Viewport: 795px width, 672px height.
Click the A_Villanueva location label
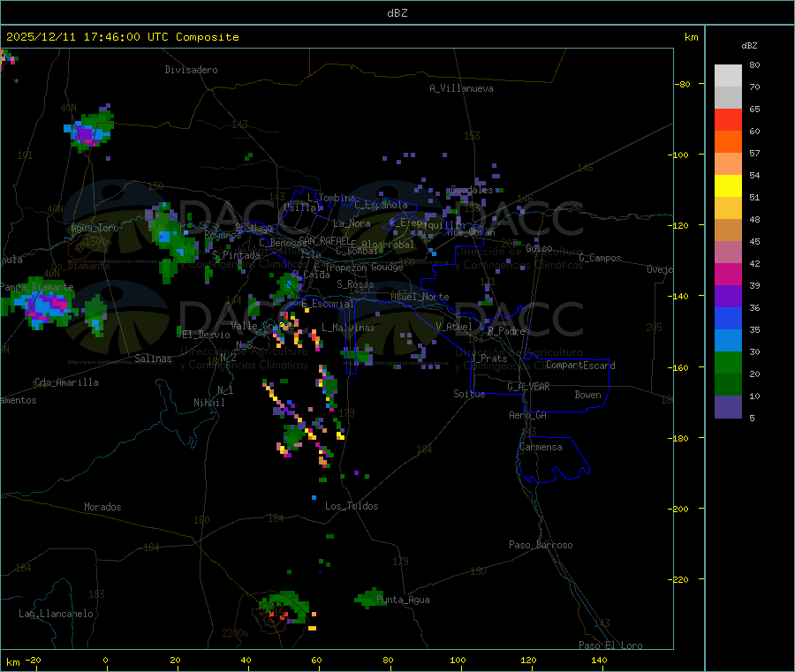[461, 88]
